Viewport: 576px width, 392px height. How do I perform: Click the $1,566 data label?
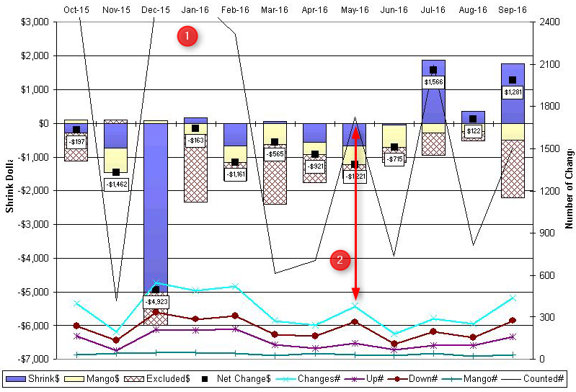[433, 82]
